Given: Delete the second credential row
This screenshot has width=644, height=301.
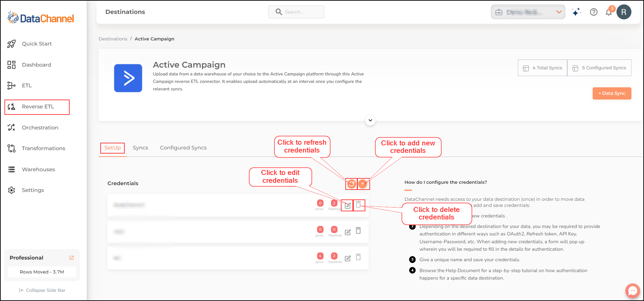Looking at the screenshot, I should coord(358,231).
